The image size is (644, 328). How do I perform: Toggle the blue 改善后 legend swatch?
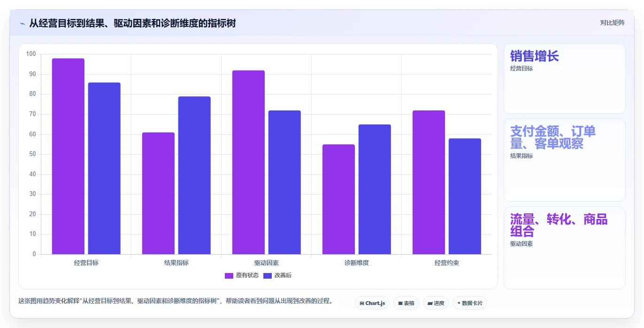coord(268,275)
